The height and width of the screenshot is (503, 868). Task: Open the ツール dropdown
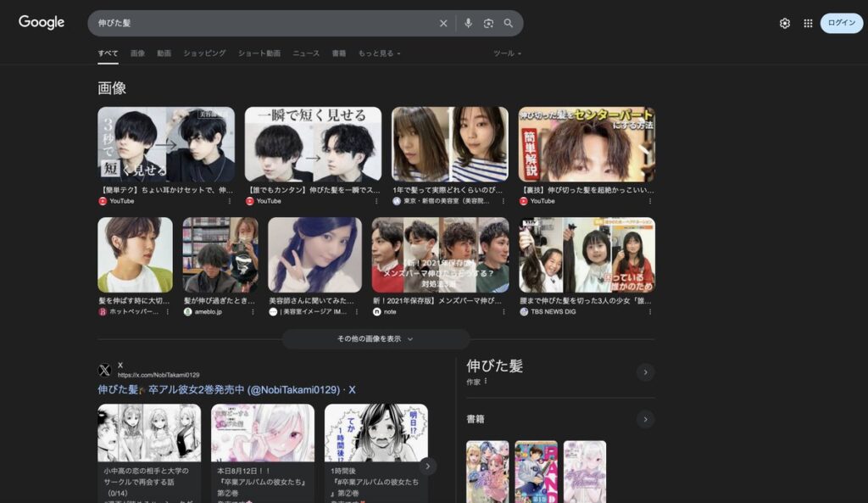tap(507, 53)
